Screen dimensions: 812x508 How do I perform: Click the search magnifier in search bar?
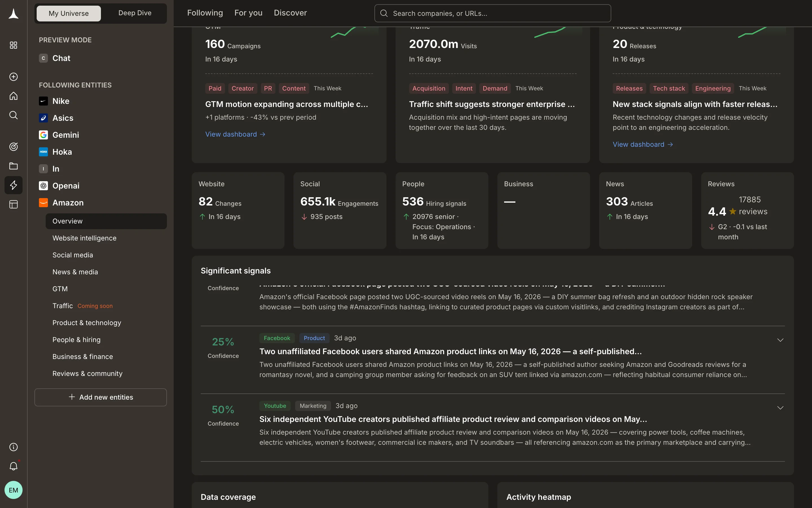384,13
